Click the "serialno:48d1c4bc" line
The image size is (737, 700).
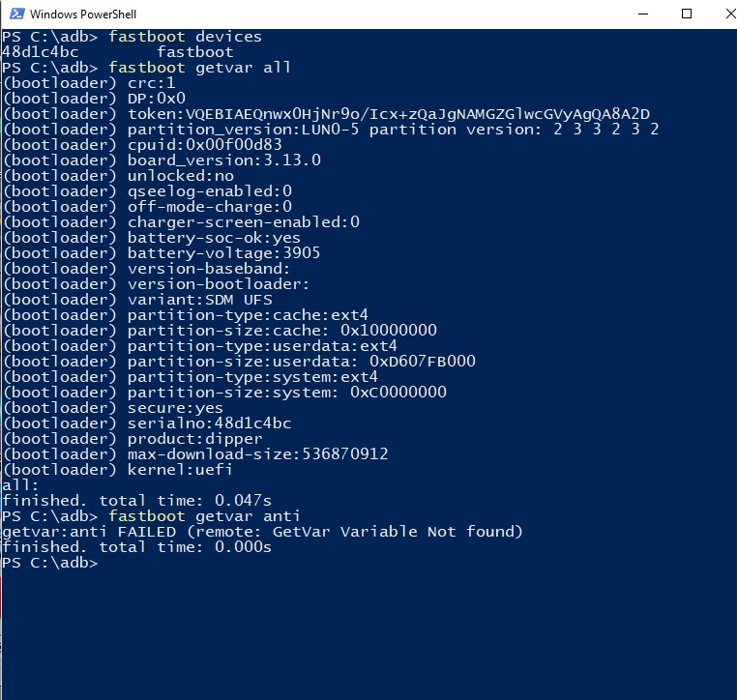210,423
